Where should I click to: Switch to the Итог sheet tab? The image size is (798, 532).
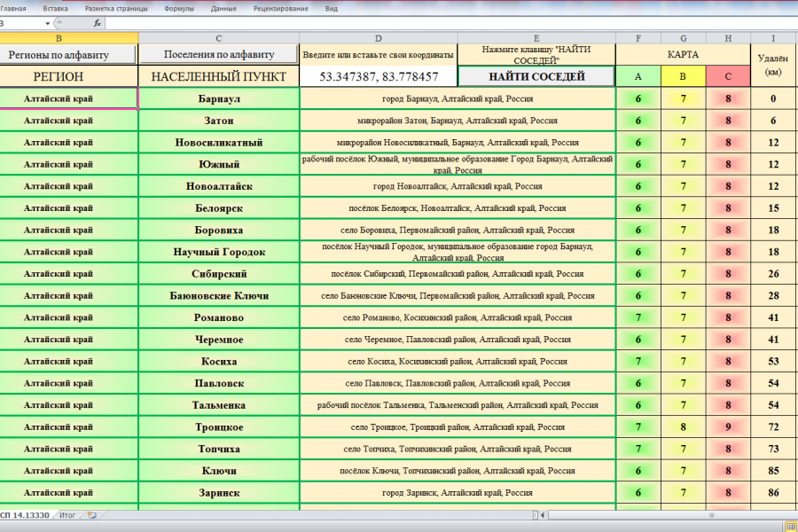pos(67,515)
